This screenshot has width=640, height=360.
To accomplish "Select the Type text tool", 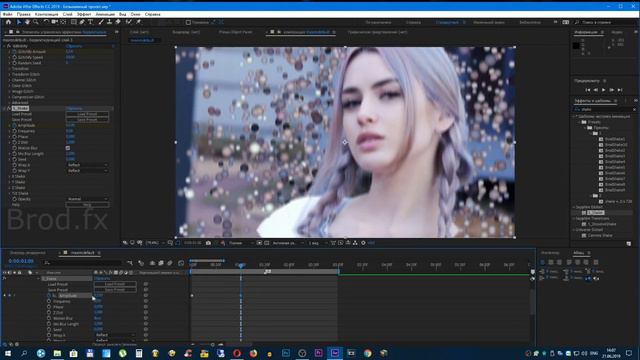I will pyautogui.click(x=91, y=22).
